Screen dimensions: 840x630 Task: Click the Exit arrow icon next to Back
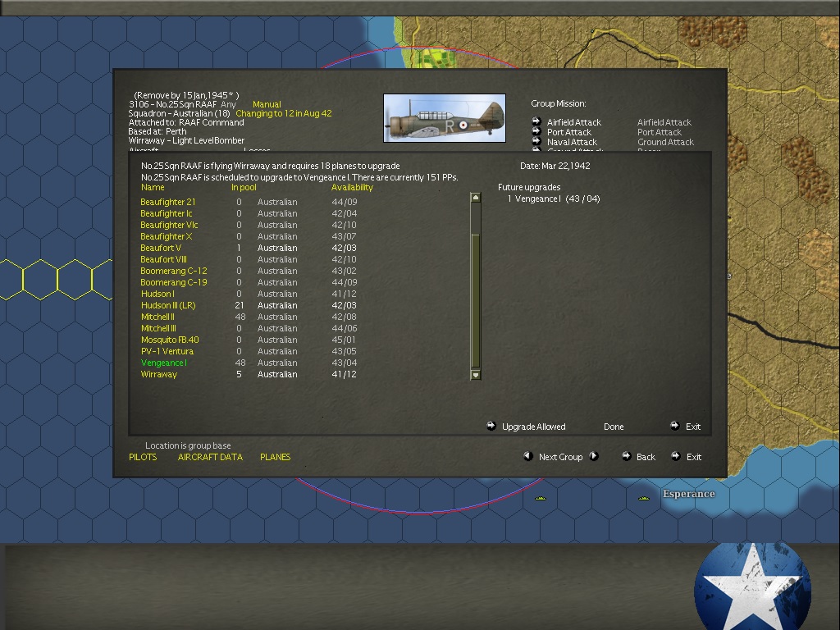point(676,456)
